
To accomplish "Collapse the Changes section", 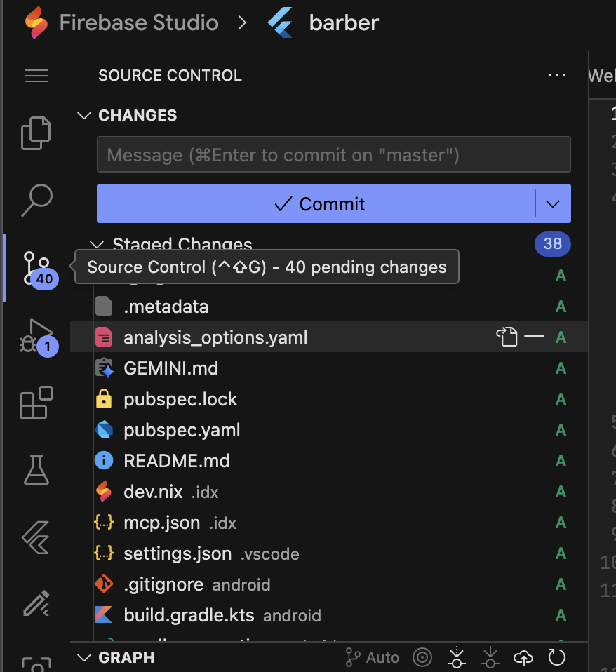I will pos(84,115).
